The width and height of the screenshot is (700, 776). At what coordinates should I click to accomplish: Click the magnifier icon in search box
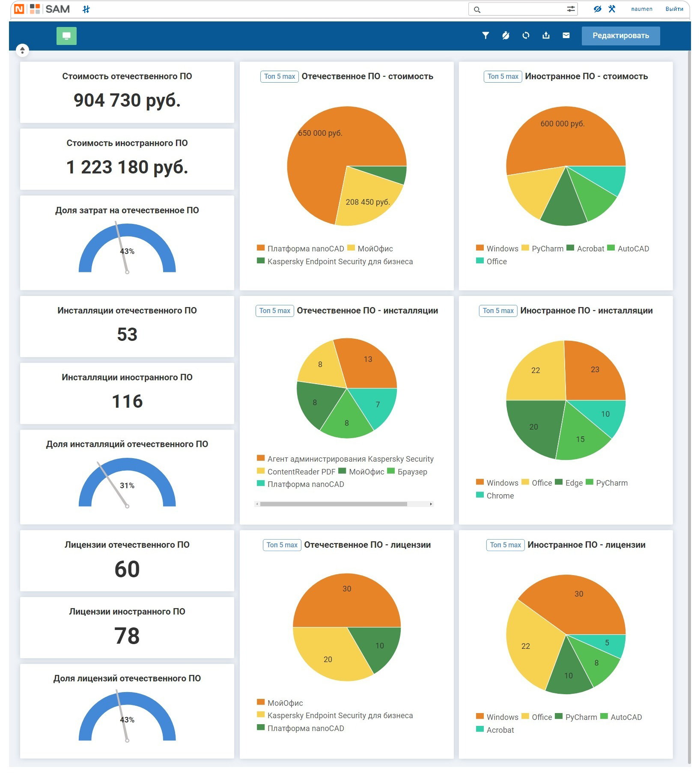(x=477, y=9)
